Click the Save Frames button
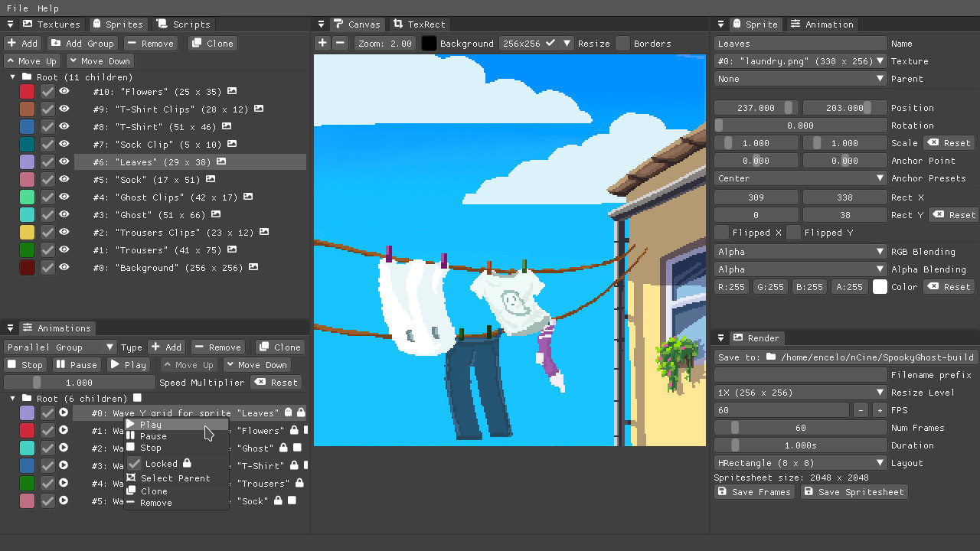Viewport: 980px width, 551px height. click(x=755, y=492)
